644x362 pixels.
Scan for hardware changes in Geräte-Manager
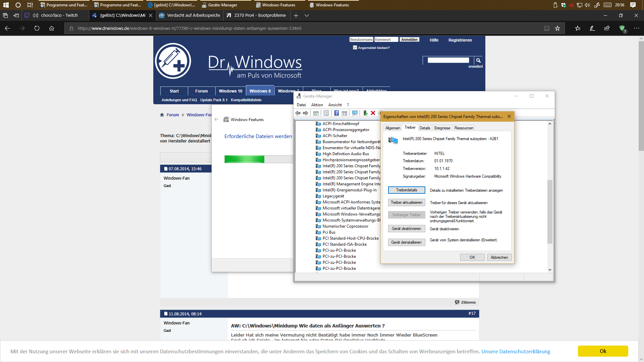(355, 113)
